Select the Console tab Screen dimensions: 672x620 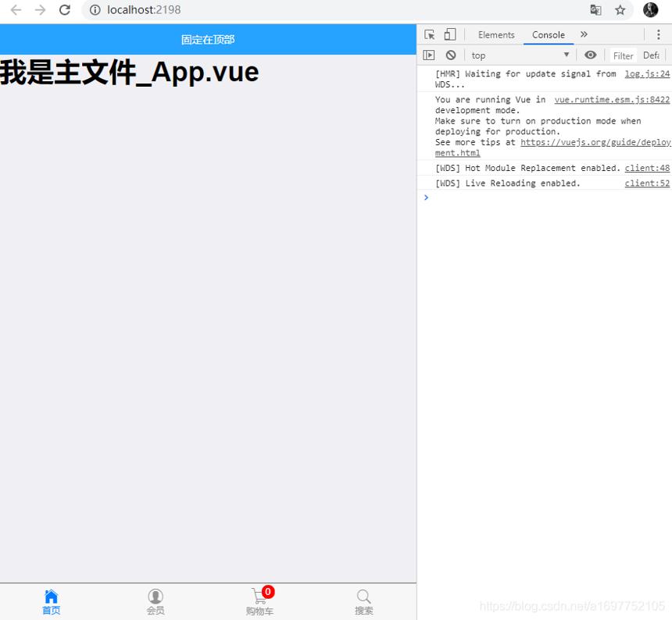[548, 34]
